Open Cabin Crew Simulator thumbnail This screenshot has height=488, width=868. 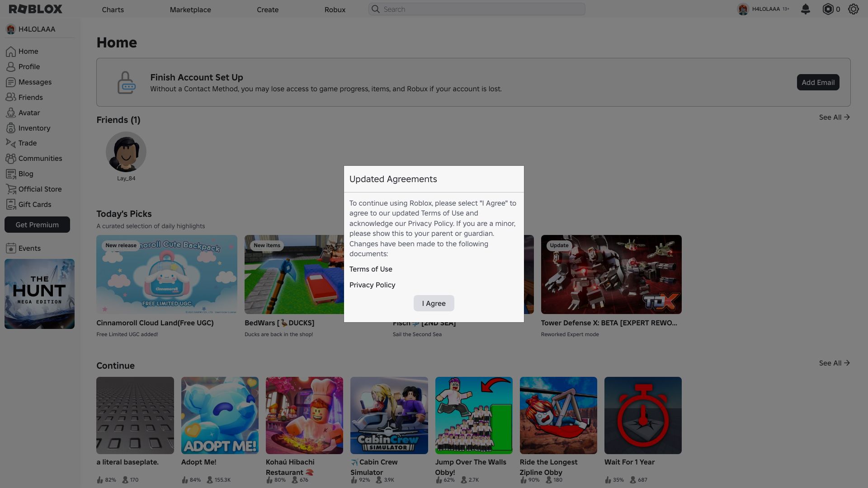tap(389, 416)
